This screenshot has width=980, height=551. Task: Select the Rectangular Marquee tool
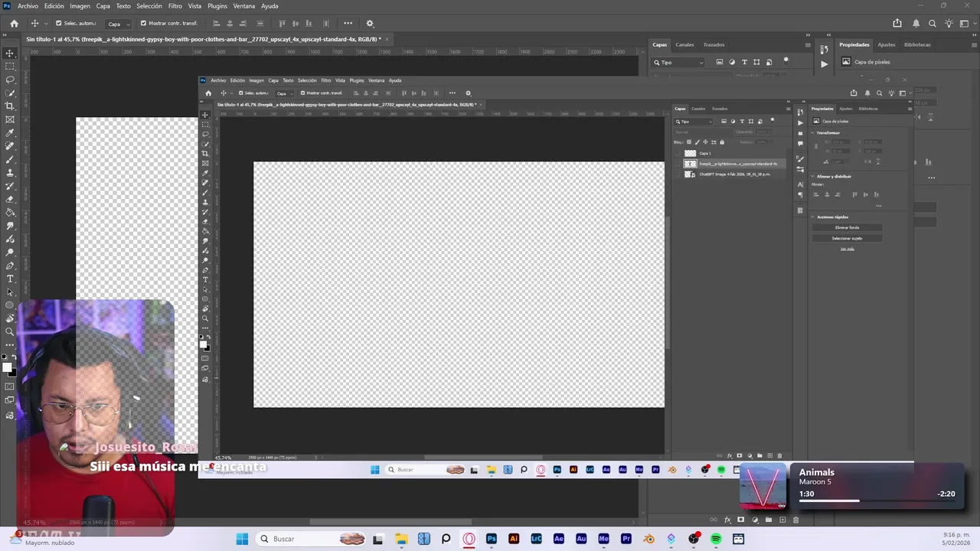[10, 67]
